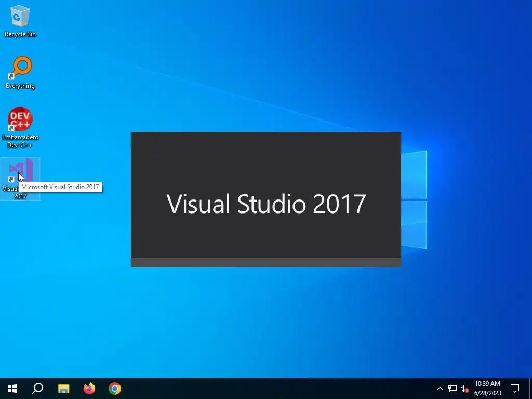
Task: Launch Google Chrome from the taskbar
Action: 115,389
